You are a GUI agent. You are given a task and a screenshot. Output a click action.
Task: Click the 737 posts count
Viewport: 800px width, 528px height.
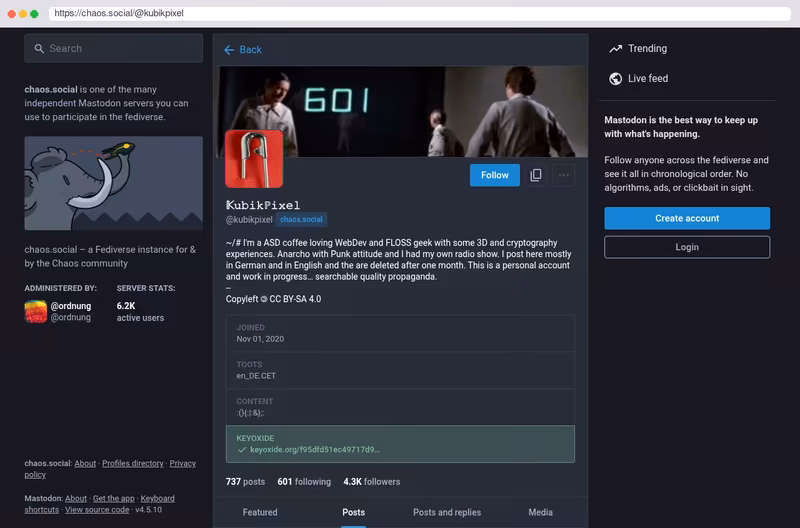pos(245,482)
